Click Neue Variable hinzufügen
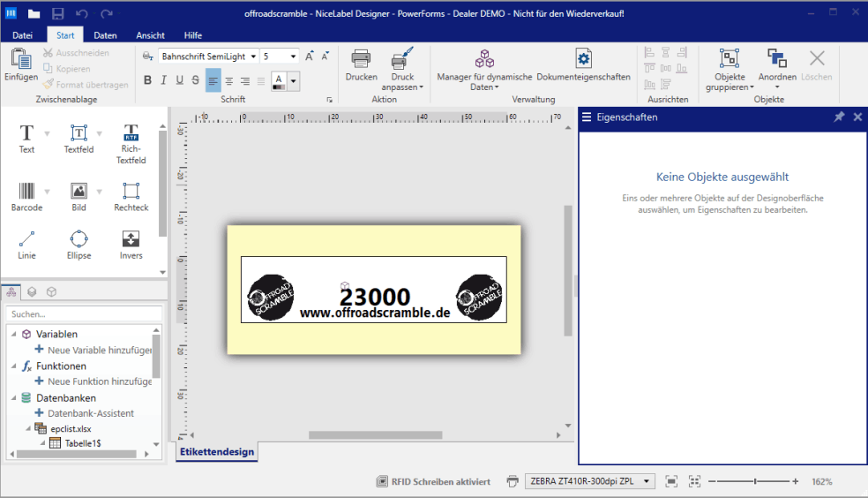 94,350
